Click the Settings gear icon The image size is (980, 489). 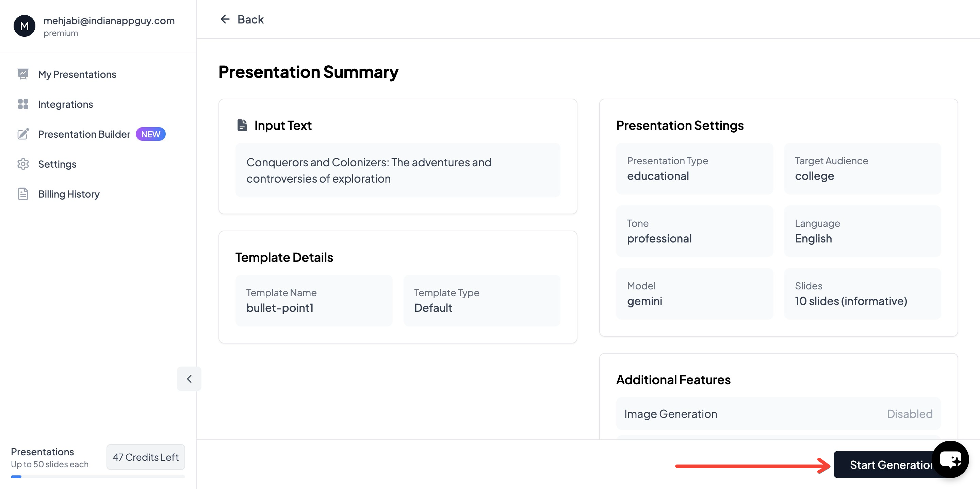(x=23, y=164)
